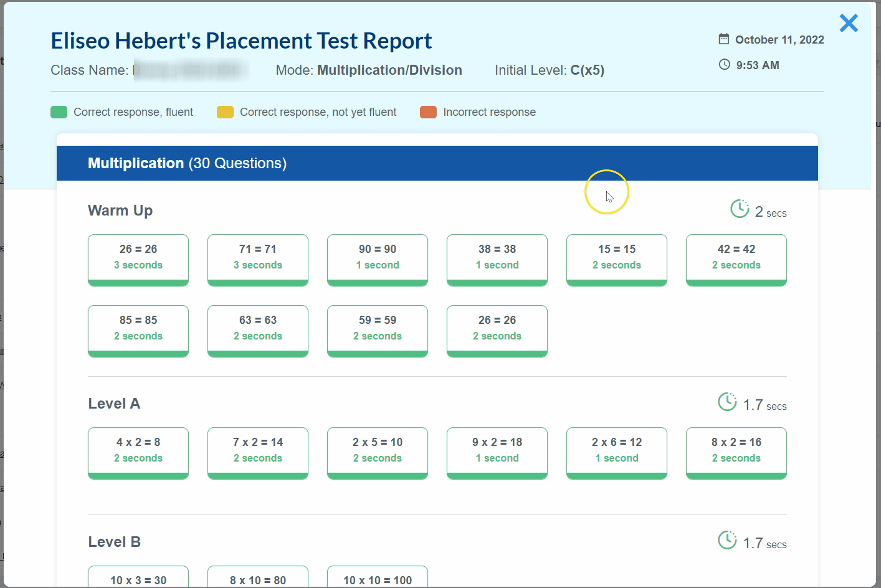Click the clock icon beside 9:53 AM
This screenshot has width=881, height=588.
click(x=724, y=65)
